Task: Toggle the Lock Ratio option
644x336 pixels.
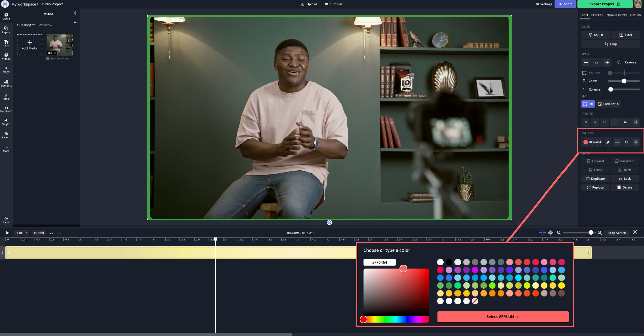Action: tap(608, 104)
